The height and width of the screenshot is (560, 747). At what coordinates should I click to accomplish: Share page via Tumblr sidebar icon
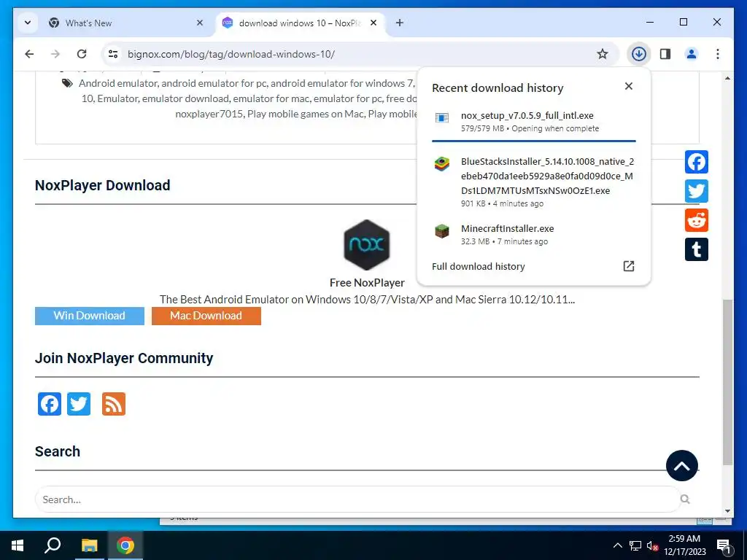tap(697, 249)
